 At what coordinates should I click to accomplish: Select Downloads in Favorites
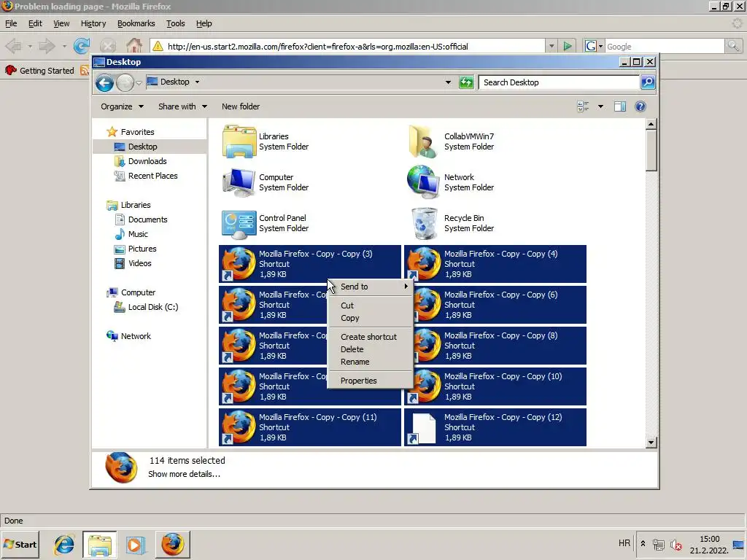pos(147,161)
